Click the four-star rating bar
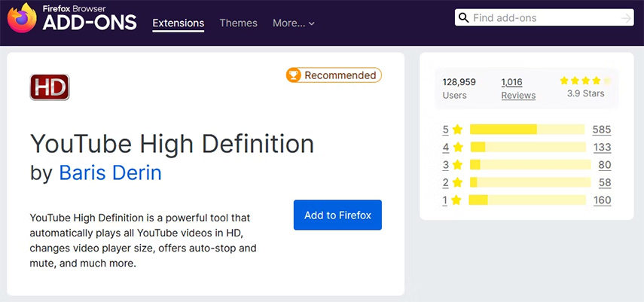 (528, 147)
